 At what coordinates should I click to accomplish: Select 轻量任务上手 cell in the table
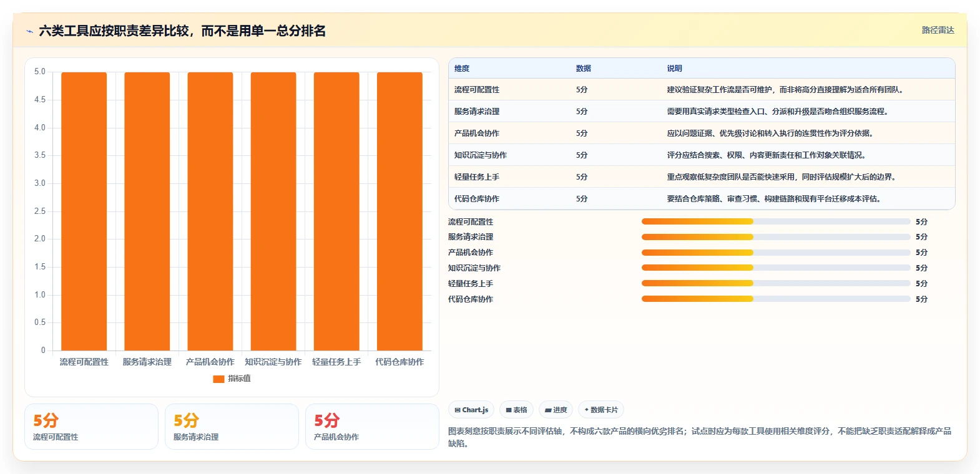pos(477,177)
